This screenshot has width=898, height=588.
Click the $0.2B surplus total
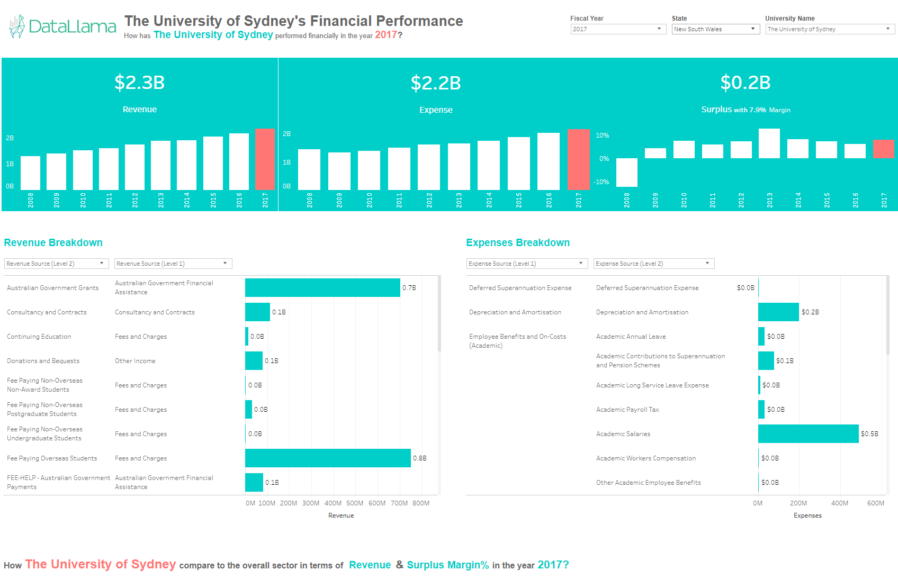point(746,83)
